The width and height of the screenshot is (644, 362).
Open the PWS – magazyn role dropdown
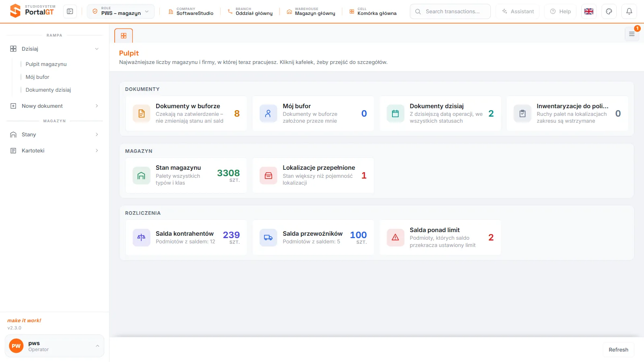121,11
